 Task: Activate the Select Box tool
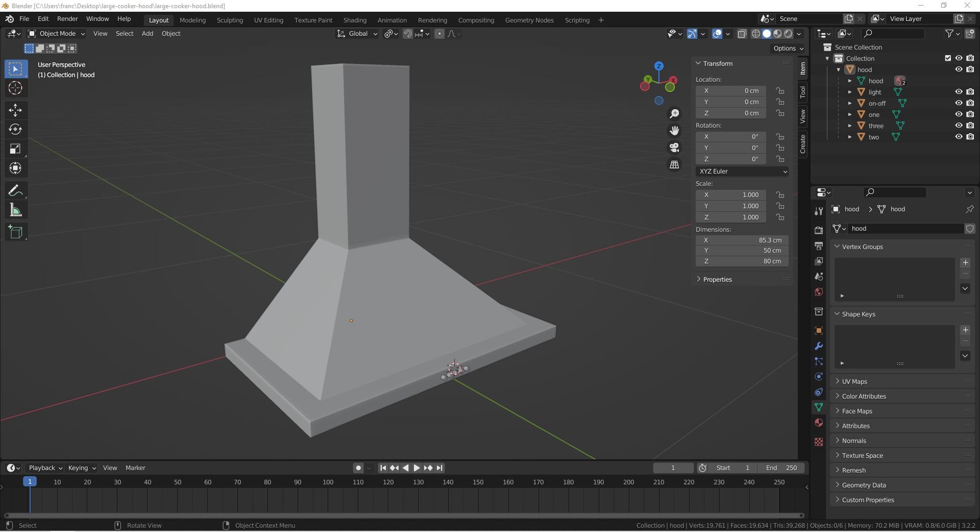point(15,68)
